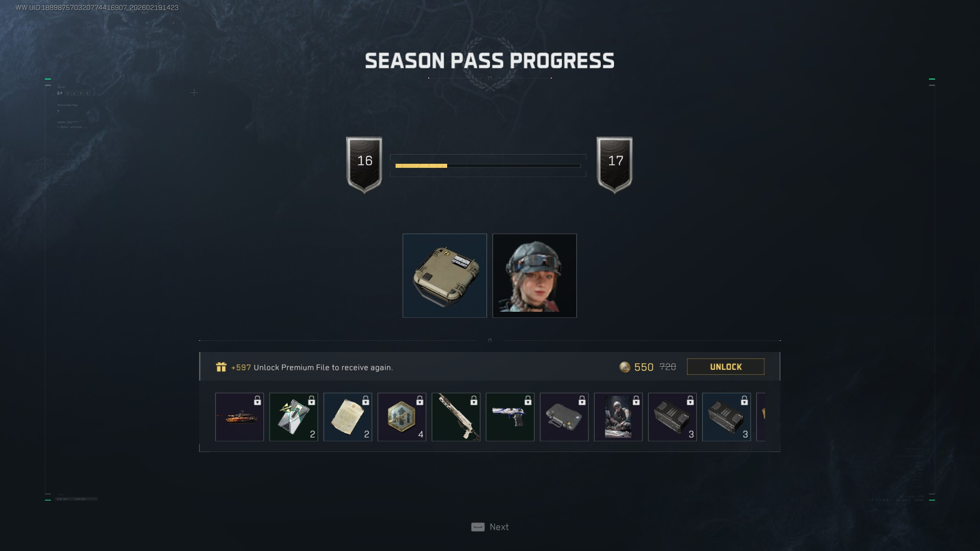Viewport: 980px width, 551px height.
Task: Select the first dark crate reward with 3
Action: click(x=672, y=417)
